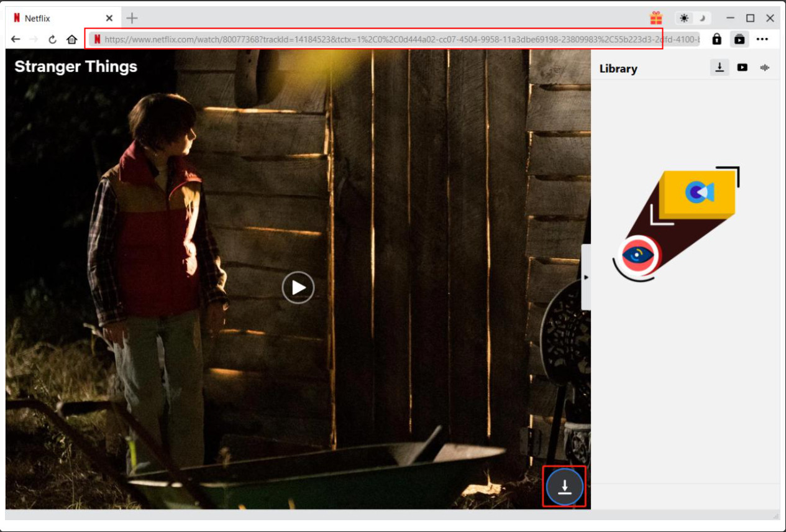Click the lock icon in the address bar
The width and height of the screenshot is (786, 532).
click(716, 39)
